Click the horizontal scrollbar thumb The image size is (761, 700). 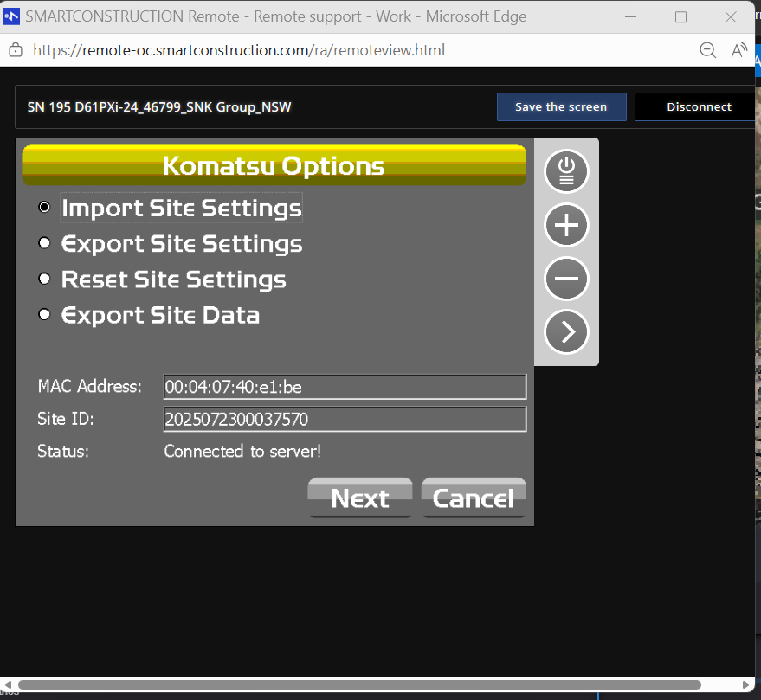359,684
